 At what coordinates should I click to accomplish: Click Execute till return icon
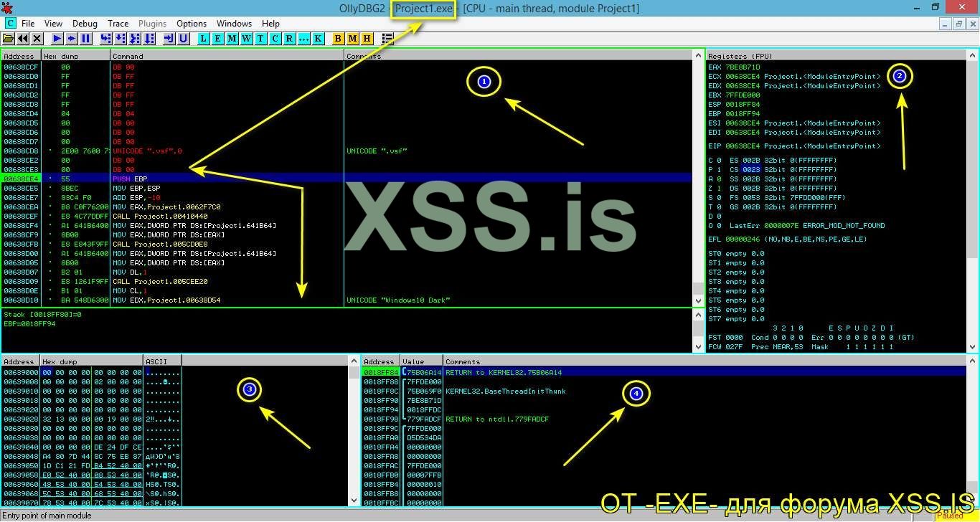pyautogui.click(x=169, y=38)
